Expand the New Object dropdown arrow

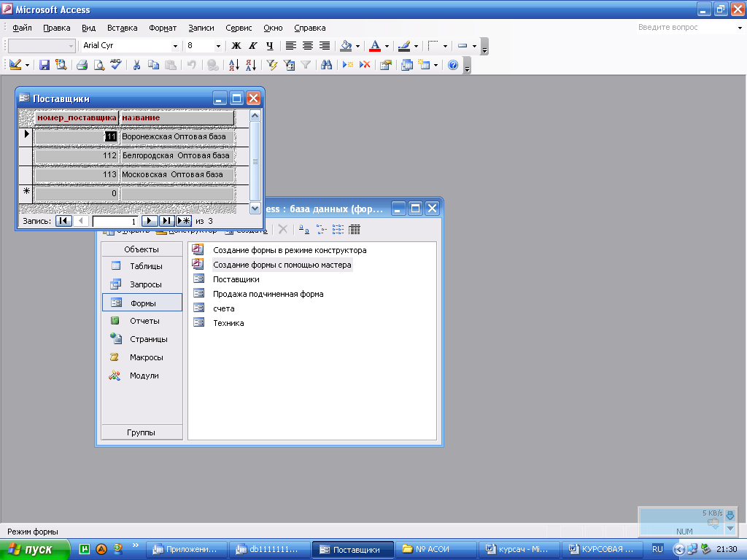point(436,65)
